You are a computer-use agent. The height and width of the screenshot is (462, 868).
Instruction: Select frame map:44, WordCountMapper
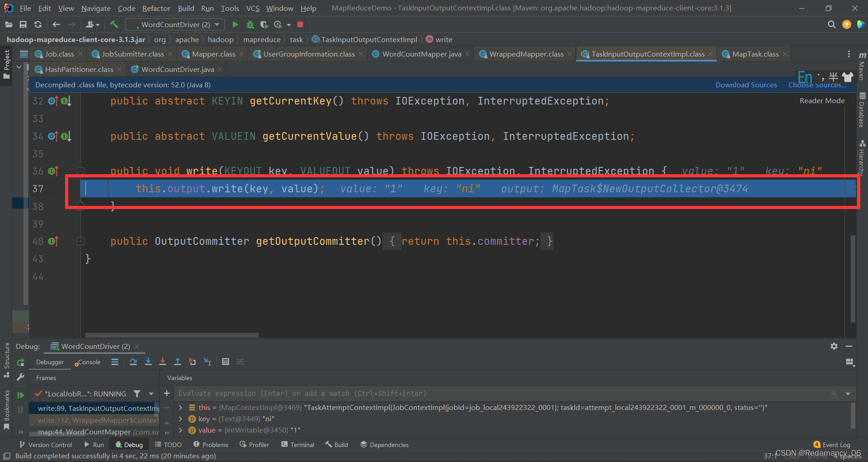94,432
